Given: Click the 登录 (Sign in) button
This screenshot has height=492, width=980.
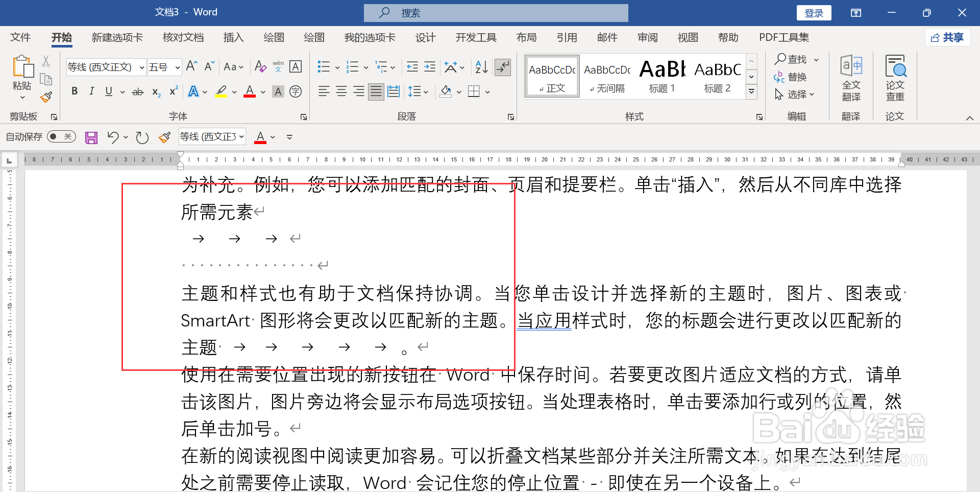Looking at the screenshot, I should [x=814, y=13].
